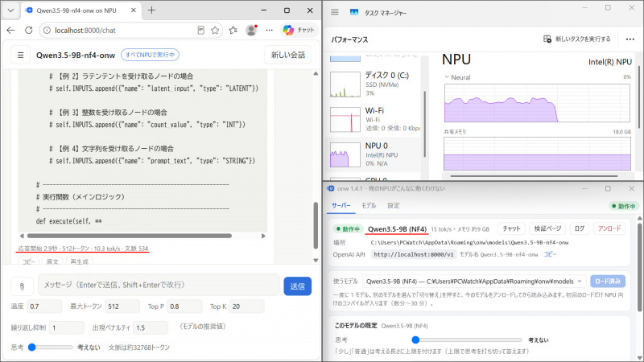The height and width of the screenshot is (362, 644).
Task: Open the reader view icon in address bar
Action: point(200,30)
